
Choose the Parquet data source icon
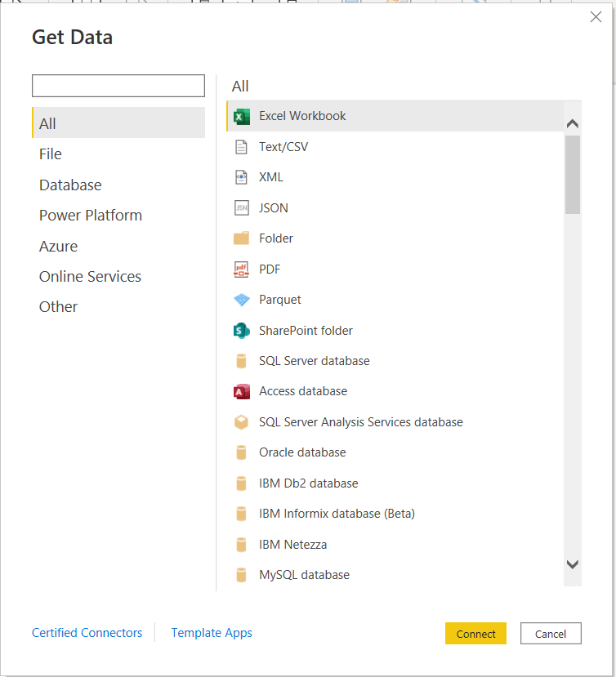click(242, 300)
